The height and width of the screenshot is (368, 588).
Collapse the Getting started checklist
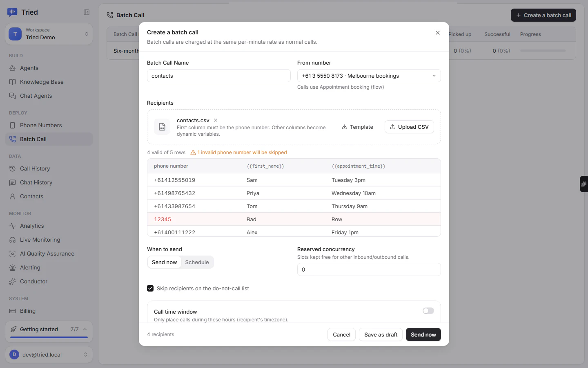85,329
